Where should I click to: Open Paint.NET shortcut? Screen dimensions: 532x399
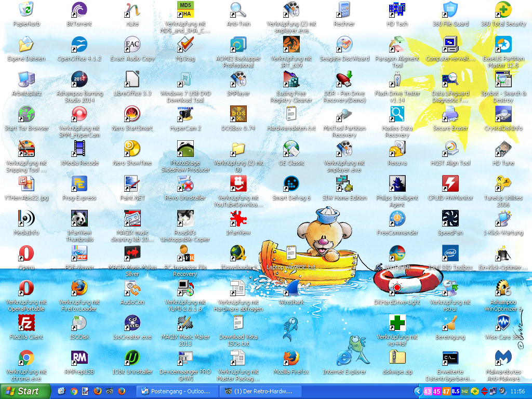pyautogui.click(x=132, y=183)
